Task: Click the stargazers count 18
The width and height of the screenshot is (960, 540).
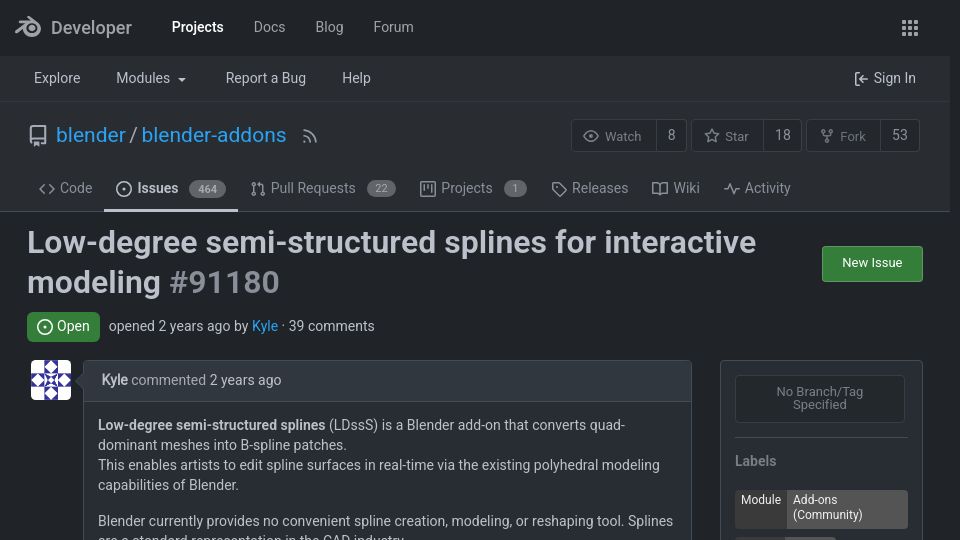Action: point(782,135)
